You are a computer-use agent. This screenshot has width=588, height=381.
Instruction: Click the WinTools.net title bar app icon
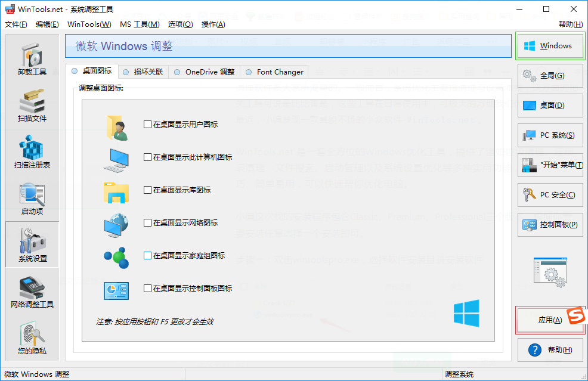(10, 9)
